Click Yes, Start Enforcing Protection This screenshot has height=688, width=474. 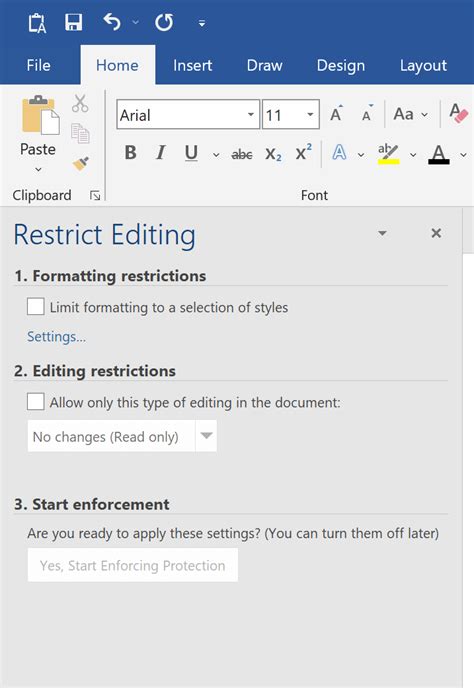tap(133, 565)
